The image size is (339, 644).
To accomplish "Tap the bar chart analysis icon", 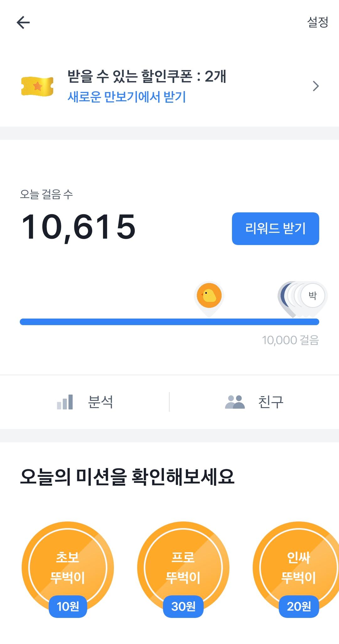I will click(x=65, y=402).
